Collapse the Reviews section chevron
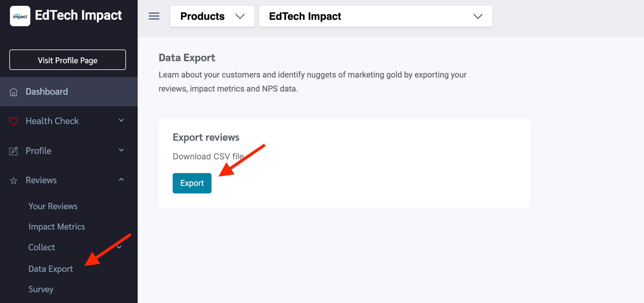This screenshot has width=644, height=303. 121,179
